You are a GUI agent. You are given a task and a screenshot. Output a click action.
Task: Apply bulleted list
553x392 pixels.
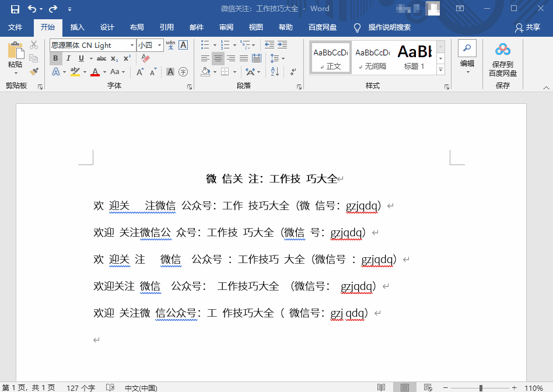click(x=205, y=45)
